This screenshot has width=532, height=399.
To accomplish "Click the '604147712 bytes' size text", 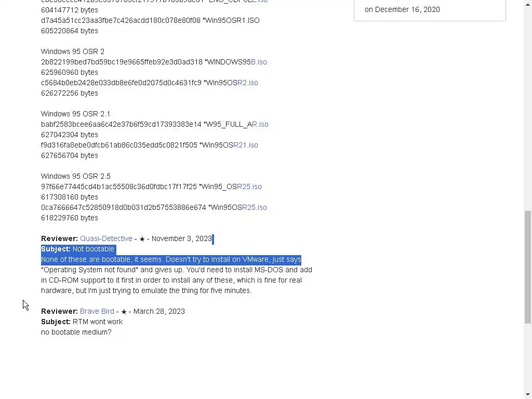I will [x=70, y=10].
